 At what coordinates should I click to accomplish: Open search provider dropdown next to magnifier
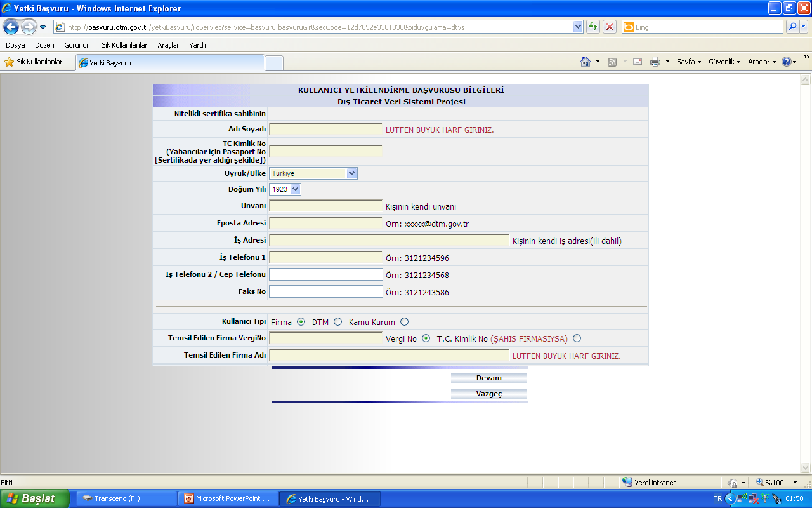pyautogui.click(x=804, y=27)
